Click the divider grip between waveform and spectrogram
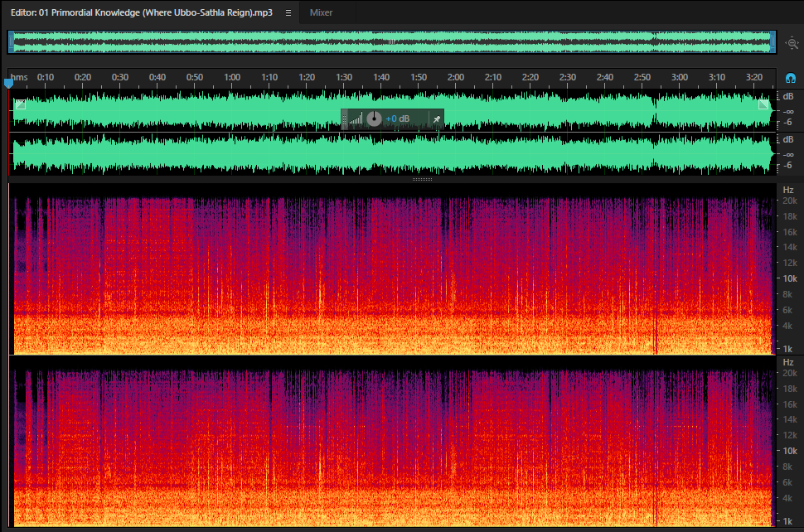The height and width of the screenshot is (532, 804). pyautogui.click(x=422, y=179)
